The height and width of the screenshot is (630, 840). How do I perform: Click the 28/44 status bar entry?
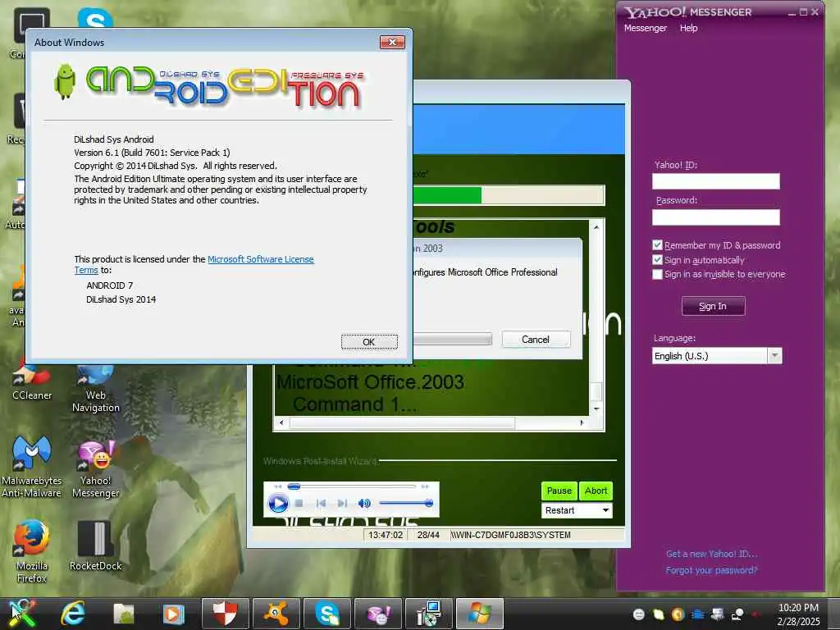pyautogui.click(x=428, y=535)
